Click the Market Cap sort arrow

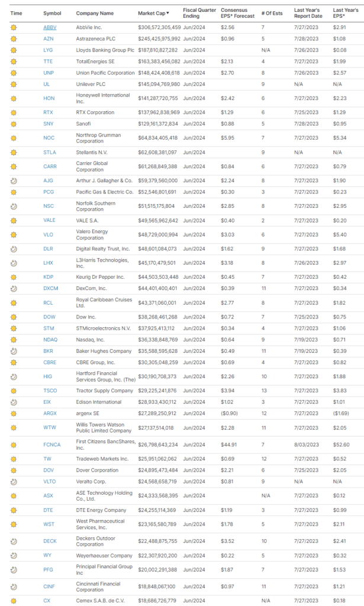167,13
